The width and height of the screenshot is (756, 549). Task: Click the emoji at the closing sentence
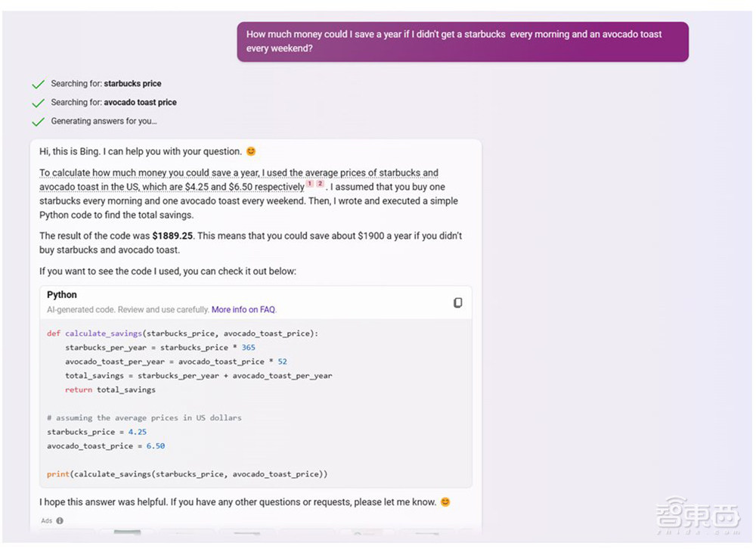[445, 501]
